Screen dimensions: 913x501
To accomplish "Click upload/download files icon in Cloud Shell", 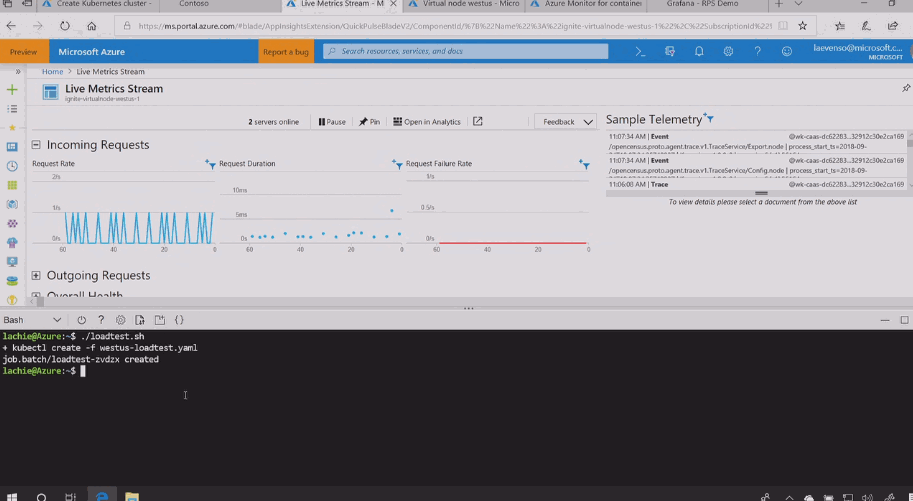I will coord(140,320).
